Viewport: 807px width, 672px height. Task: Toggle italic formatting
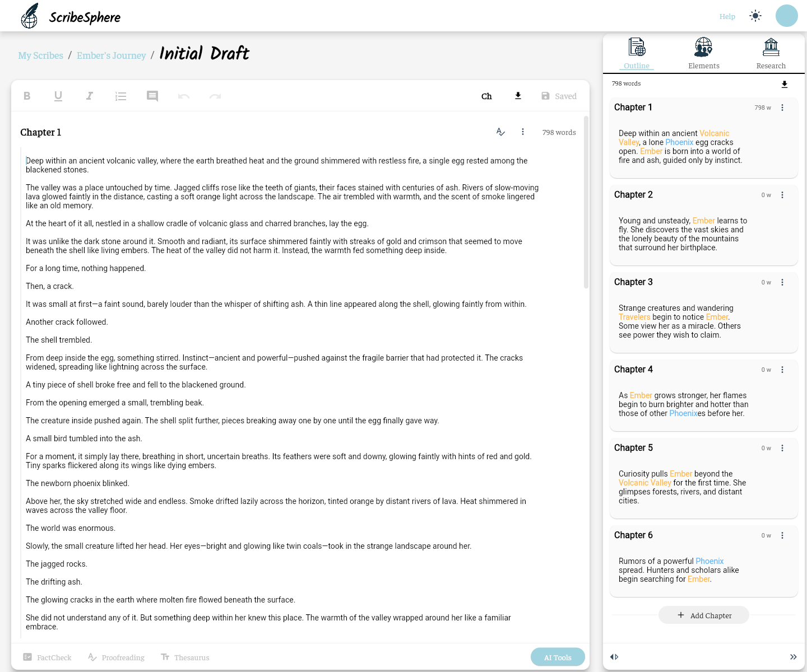pyautogui.click(x=90, y=96)
